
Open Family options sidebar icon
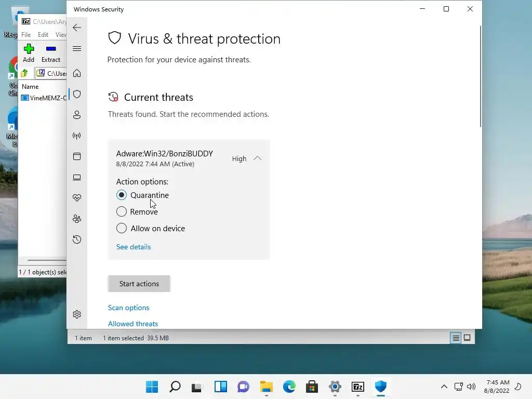pos(77,219)
